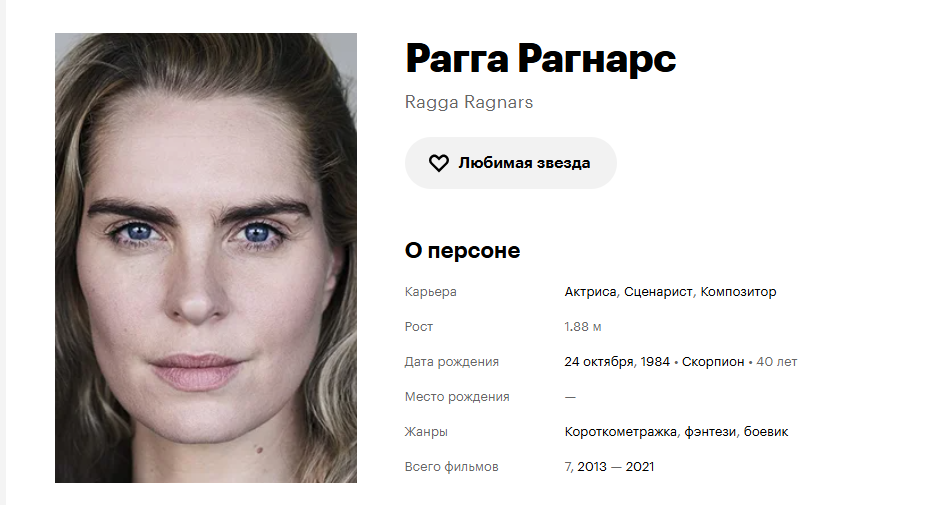
Task: Add to favorites via Любимая звезда button
Action: (x=511, y=163)
